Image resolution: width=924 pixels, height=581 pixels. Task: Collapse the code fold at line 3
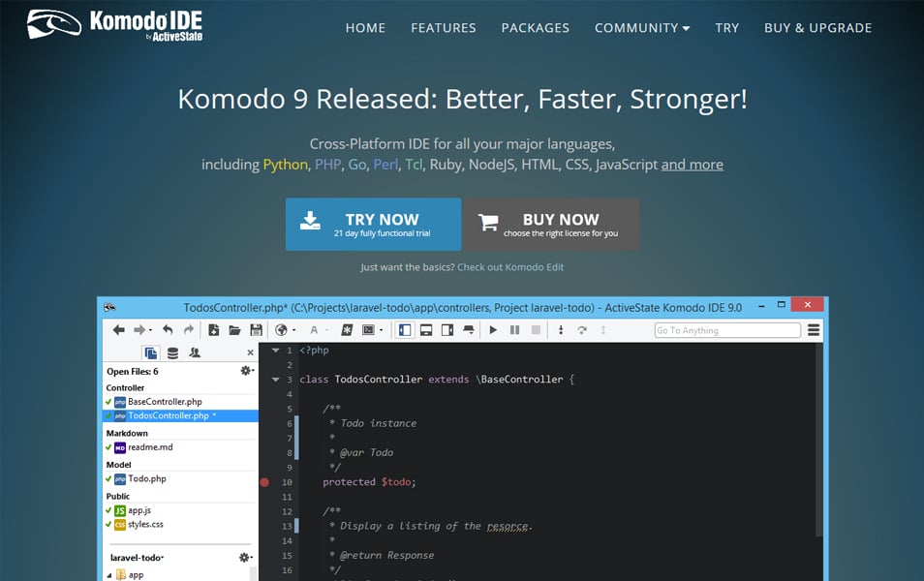275,380
